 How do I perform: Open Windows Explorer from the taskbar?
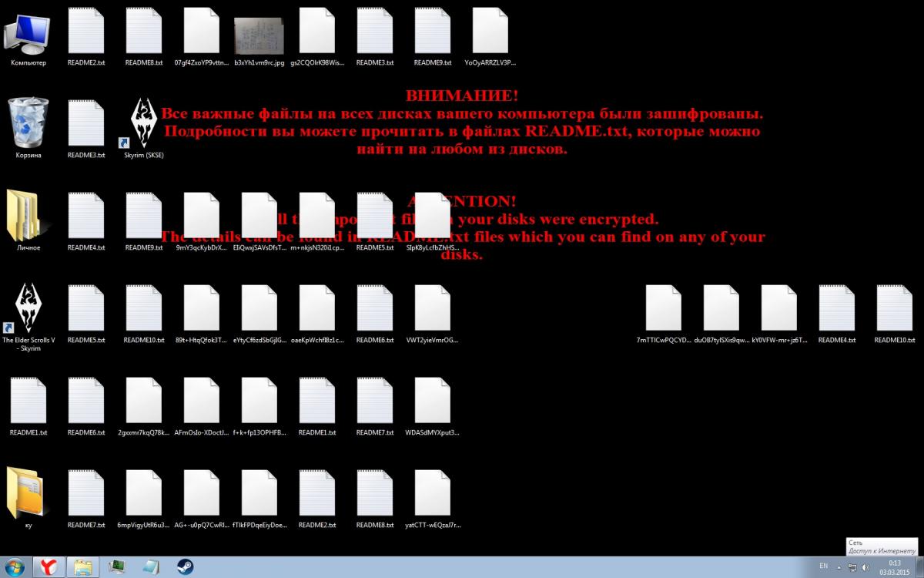tap(83, 567)
